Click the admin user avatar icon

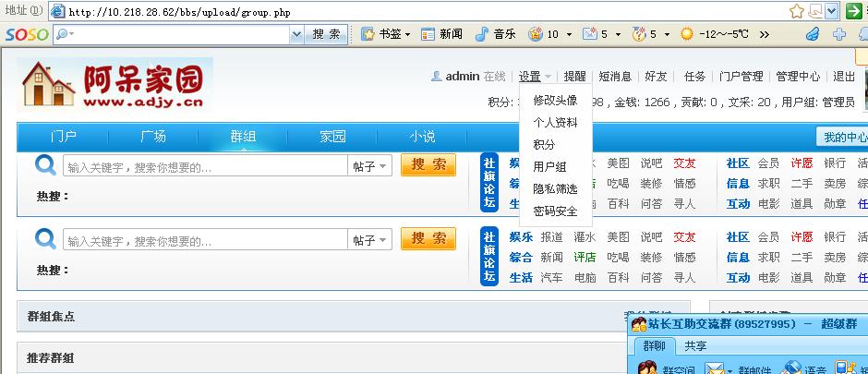[436, 77]
